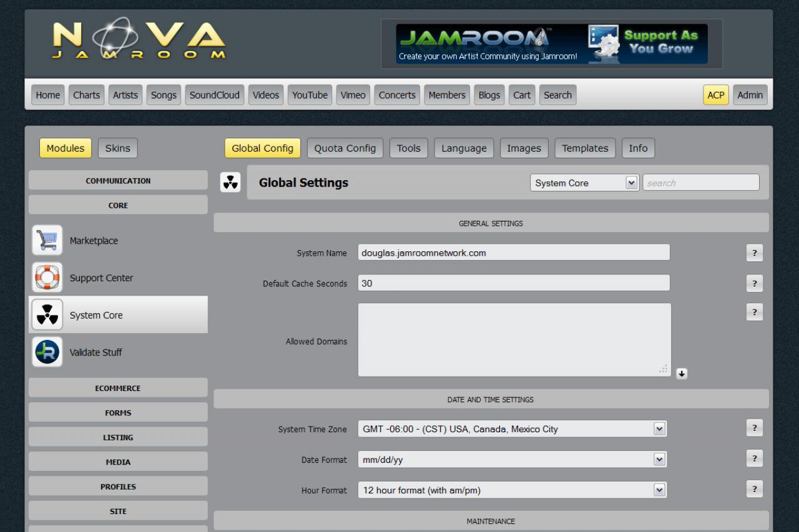Expand the Communication module category

[118, 180]
